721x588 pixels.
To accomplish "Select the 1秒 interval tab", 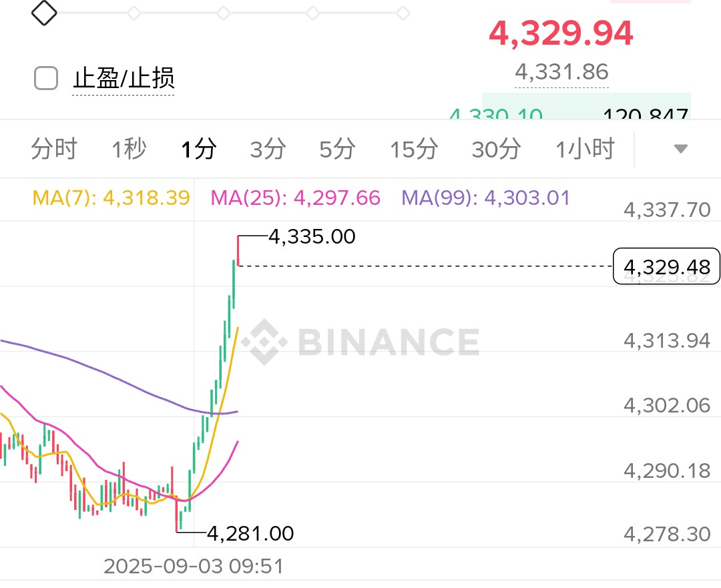I will (129, 149).
